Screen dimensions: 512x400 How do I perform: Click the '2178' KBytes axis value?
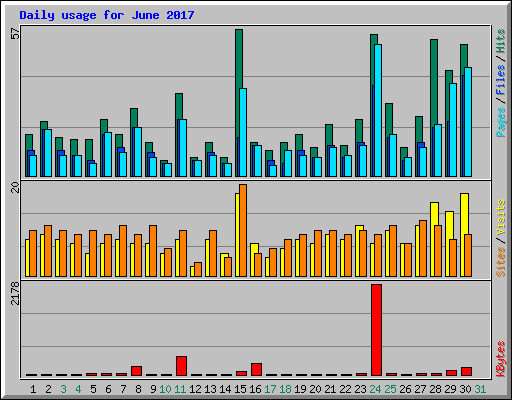[x=15, y=294]
